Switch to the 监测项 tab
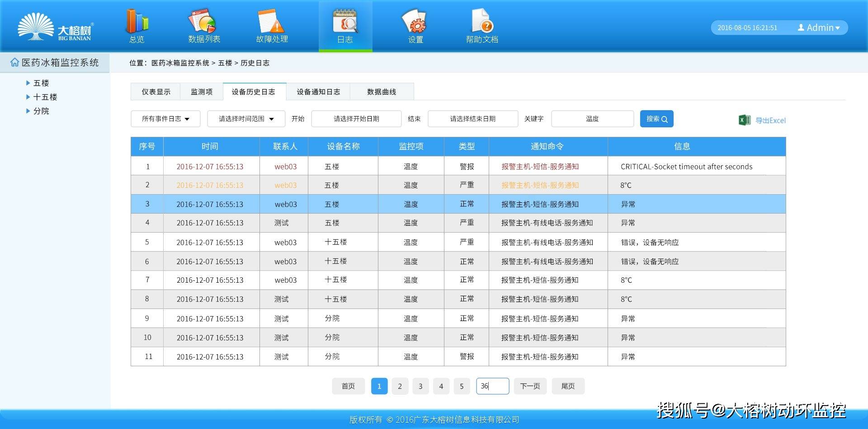Image resolution: width=868 pixels, height=429 pixels. point(202,92)
